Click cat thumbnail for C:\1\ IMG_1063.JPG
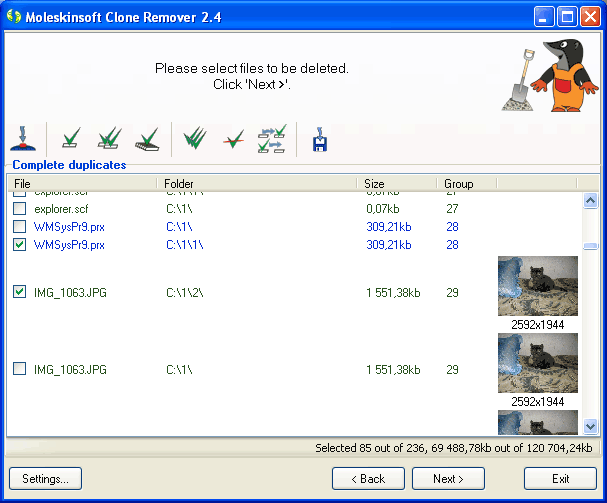This screenshot has width=607, height=503. click(538, 363)
